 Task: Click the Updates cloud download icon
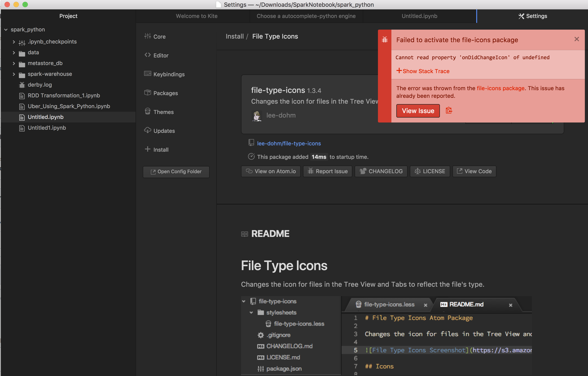coord(147,130)
